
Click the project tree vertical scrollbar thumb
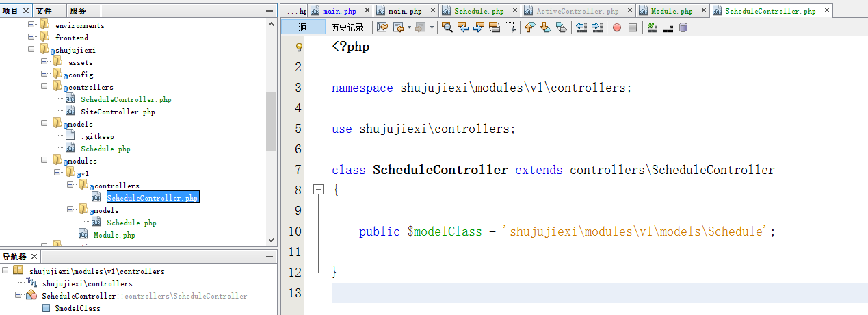[x=271, y=122]
